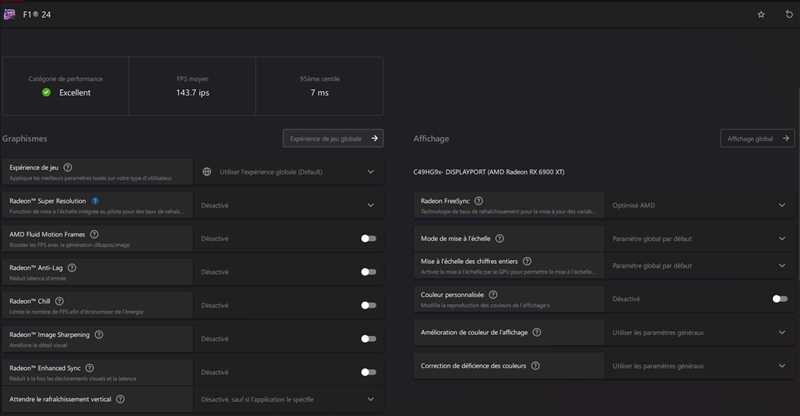Click info badge next to Radeon Super Resolution
Viewport: 800px width, 416px height.
pos(95,201)
